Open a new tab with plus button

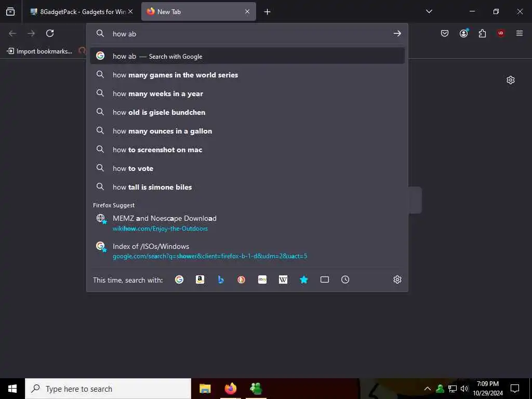[268, 12]
